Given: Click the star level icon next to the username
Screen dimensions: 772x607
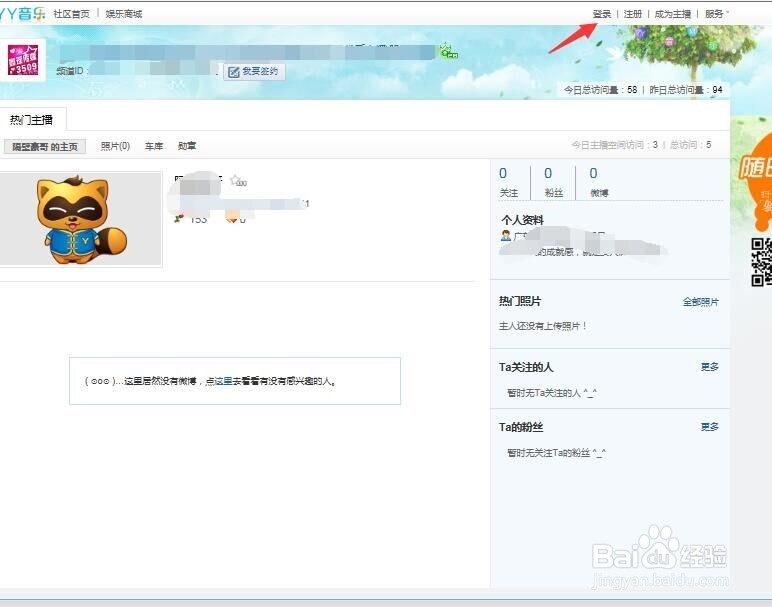Looking at the screenshot, I should pyautogui.click(x=238, y=181).
